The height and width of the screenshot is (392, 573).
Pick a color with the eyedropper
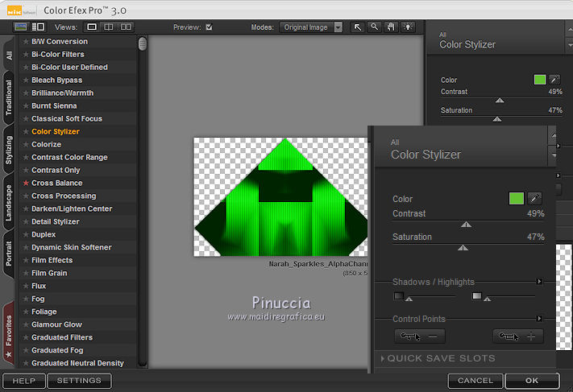(534, 198)
